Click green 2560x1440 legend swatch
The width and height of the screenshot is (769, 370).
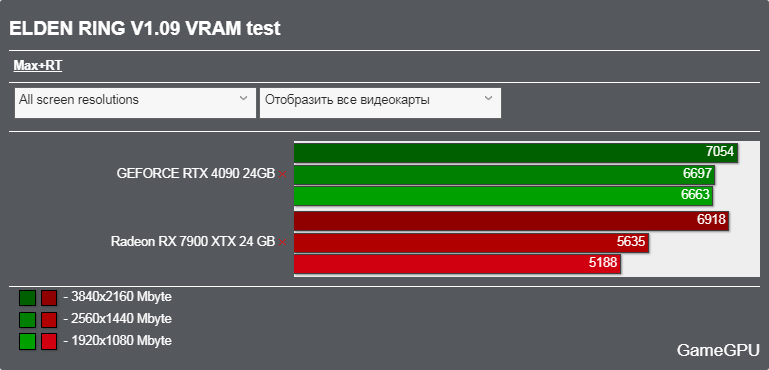coord(27,320)
